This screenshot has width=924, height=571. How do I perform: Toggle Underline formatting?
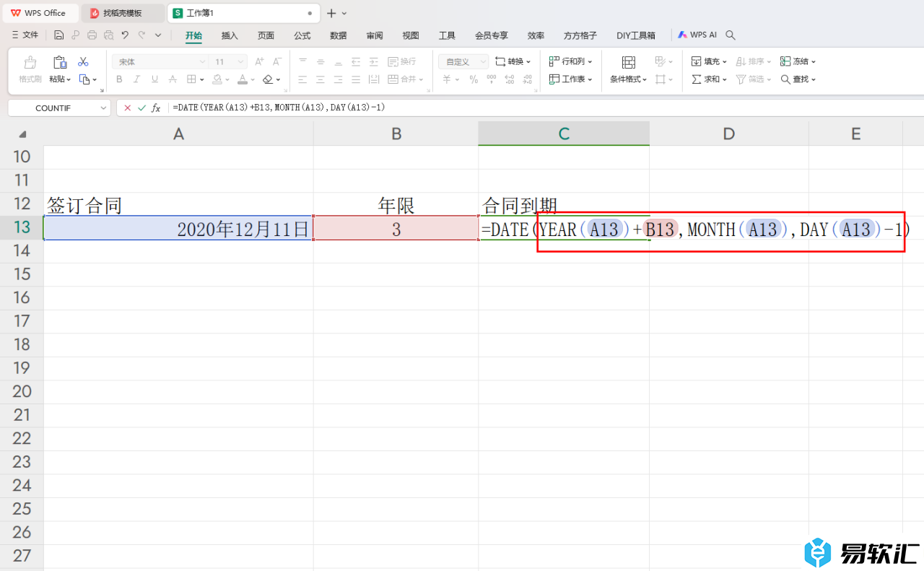[154, 79]
